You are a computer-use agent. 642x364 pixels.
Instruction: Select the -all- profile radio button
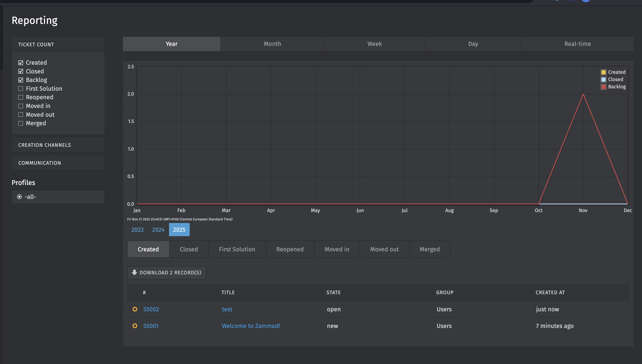[x=19, y=197]
